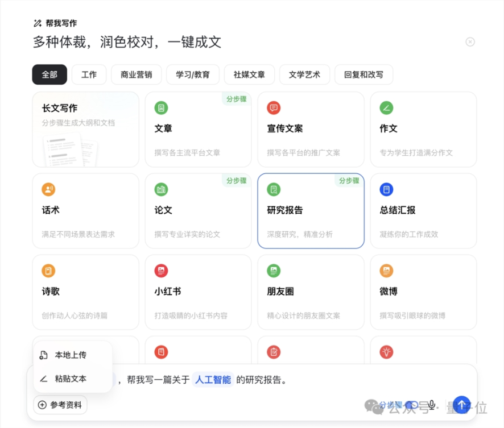The width and height of the screenshot is (504, 428).
Task: Select the 总结汇报 summary report icon
Action: pyautogui.click(x=386, y=189)
